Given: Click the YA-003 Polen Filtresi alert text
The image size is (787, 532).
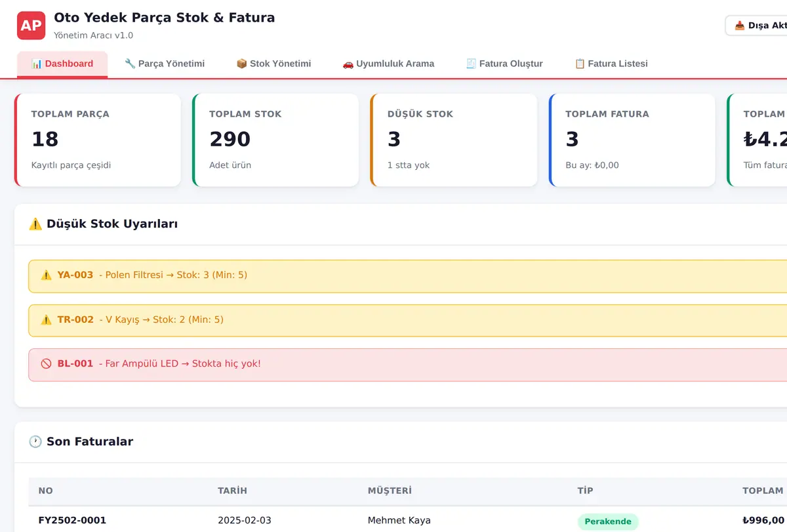Looking at the screenshot, I should 152,276.
